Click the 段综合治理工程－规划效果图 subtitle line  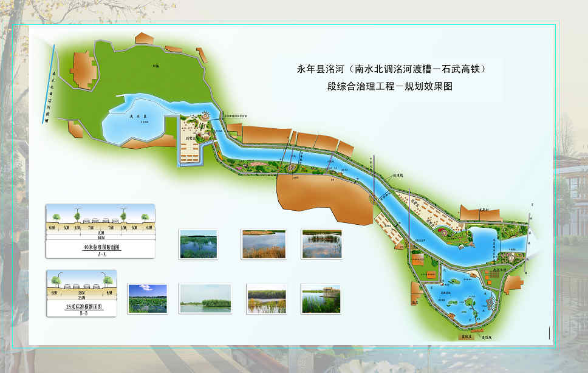[x=390, y=87]
